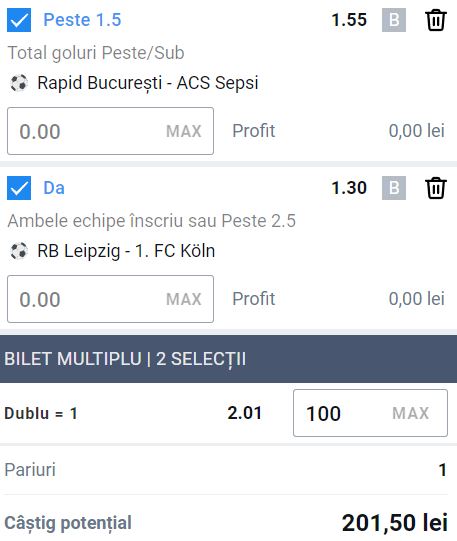457x541 pixels.
Task: Uncheck the Peste 1.5 selection checkbox
Action: (x=19, y=20)
